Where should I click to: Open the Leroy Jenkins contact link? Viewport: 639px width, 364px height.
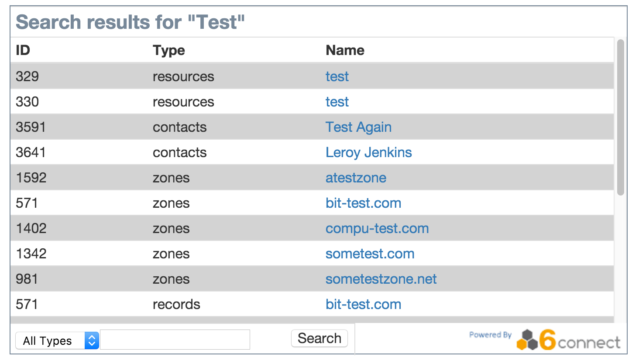368,152
